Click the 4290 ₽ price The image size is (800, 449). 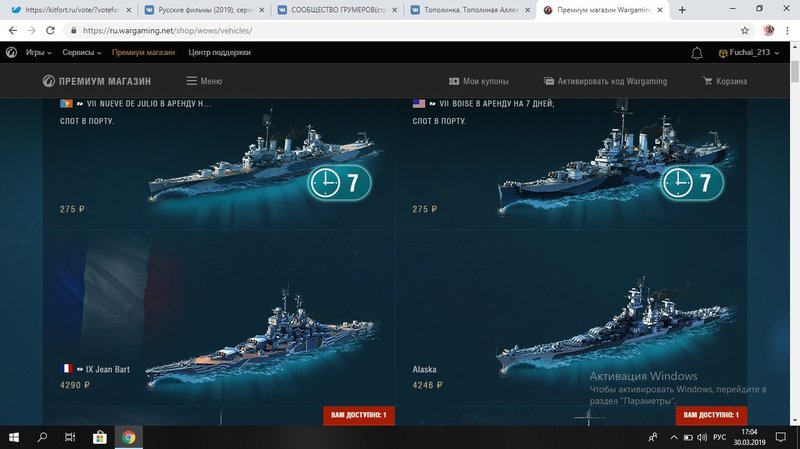75,385
